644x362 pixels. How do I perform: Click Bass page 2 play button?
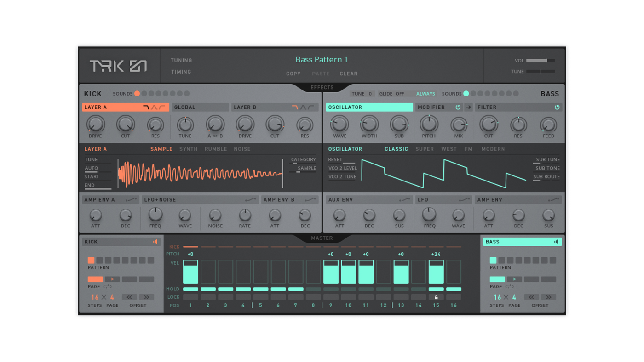(x=514, y=279)
